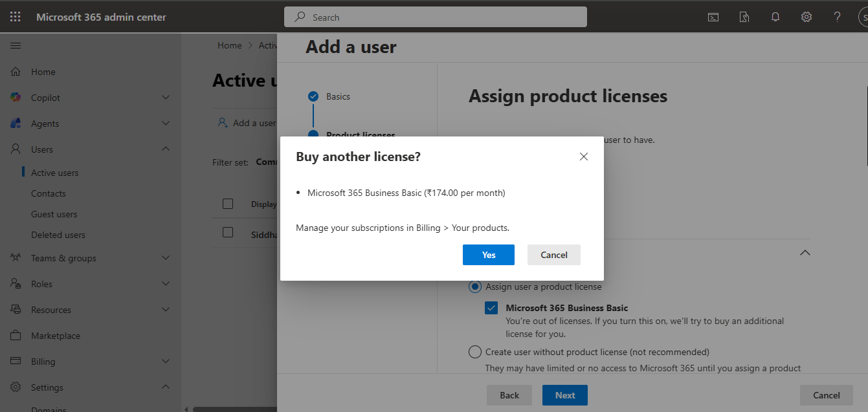Open Cloud Shell terminal icon in header
The width and height of the screenshot is (868, 412).
(713, 17)
